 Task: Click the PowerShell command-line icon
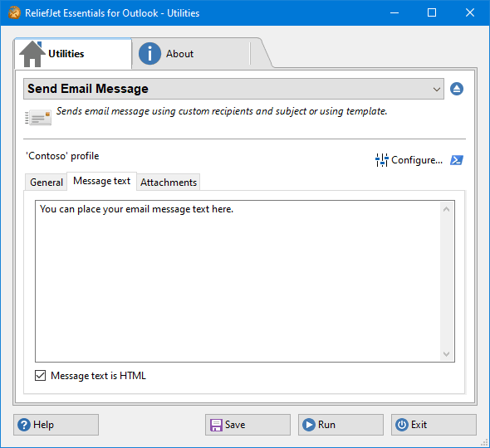457,160
